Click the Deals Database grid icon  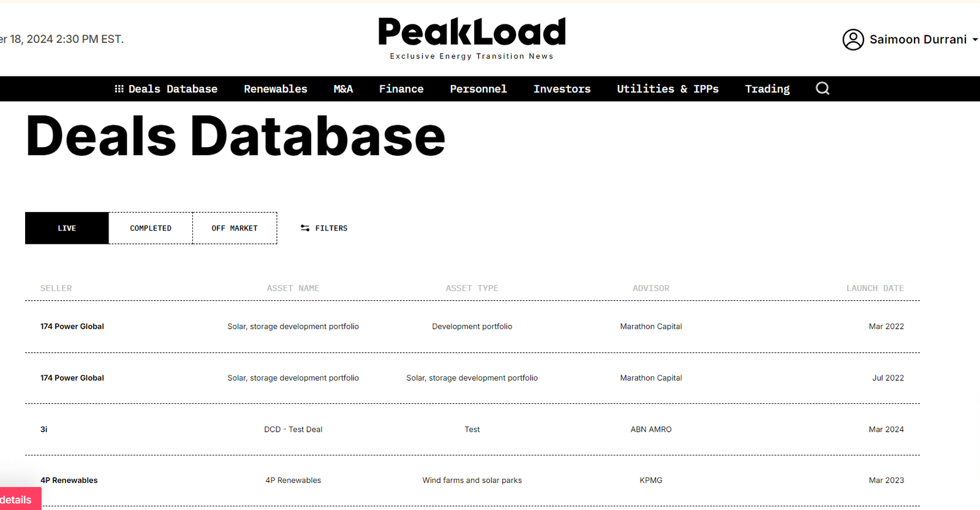119,89
